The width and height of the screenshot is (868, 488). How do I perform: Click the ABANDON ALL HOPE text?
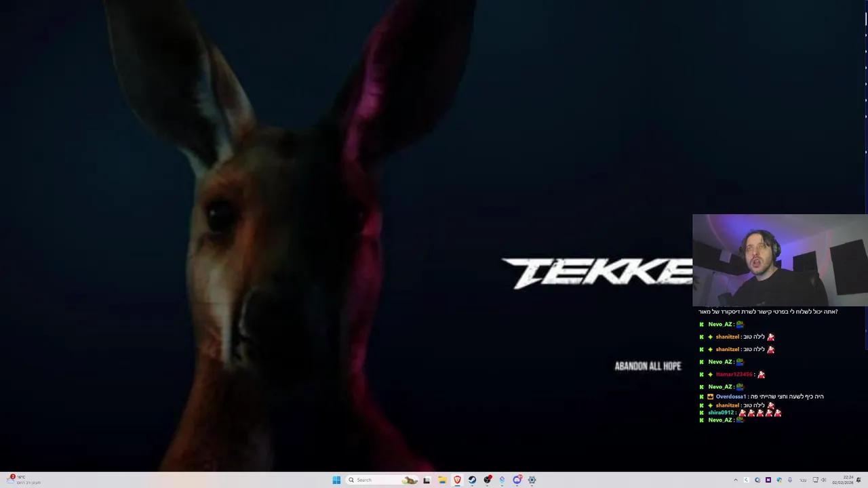648,366
